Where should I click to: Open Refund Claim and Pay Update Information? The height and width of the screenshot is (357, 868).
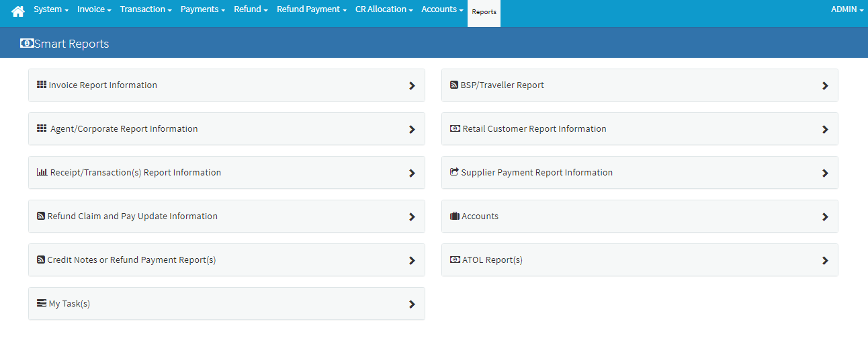coord(132,216)
